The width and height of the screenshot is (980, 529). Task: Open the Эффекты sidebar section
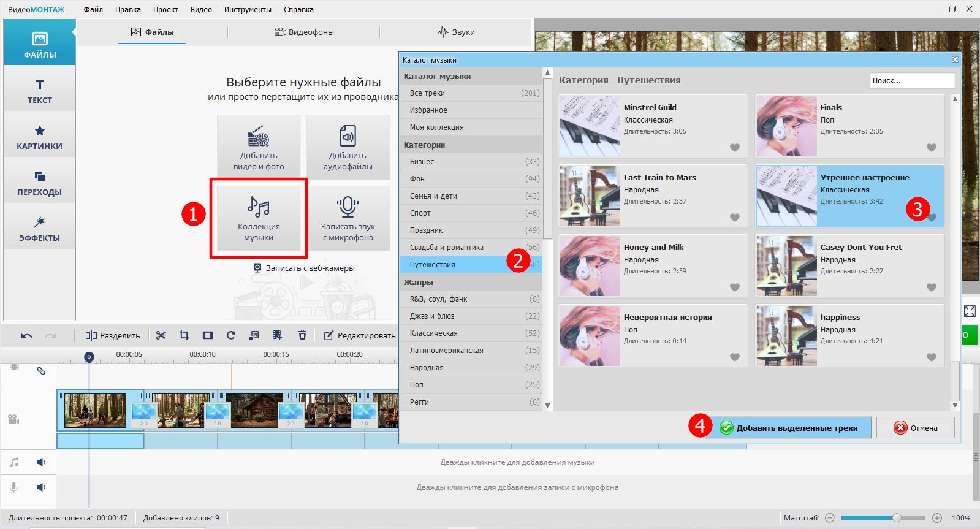coord(40,228)
